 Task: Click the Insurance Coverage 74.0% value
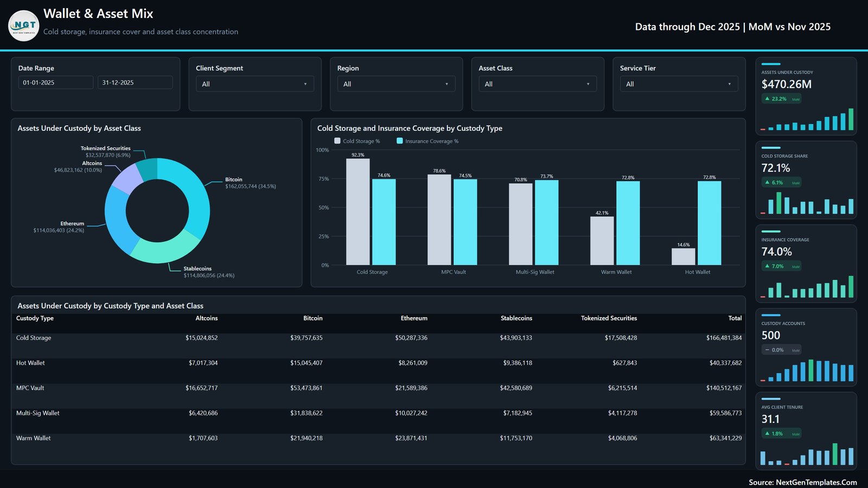(x=777, y=252)
